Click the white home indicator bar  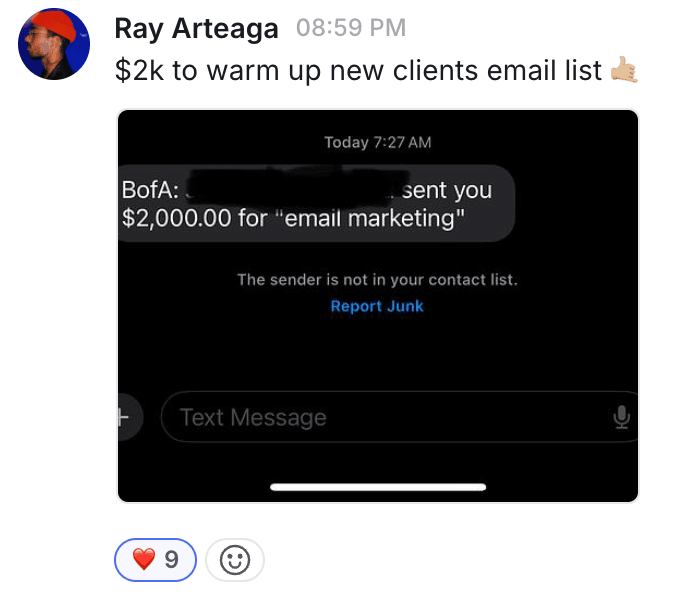[x=378, y=487]
